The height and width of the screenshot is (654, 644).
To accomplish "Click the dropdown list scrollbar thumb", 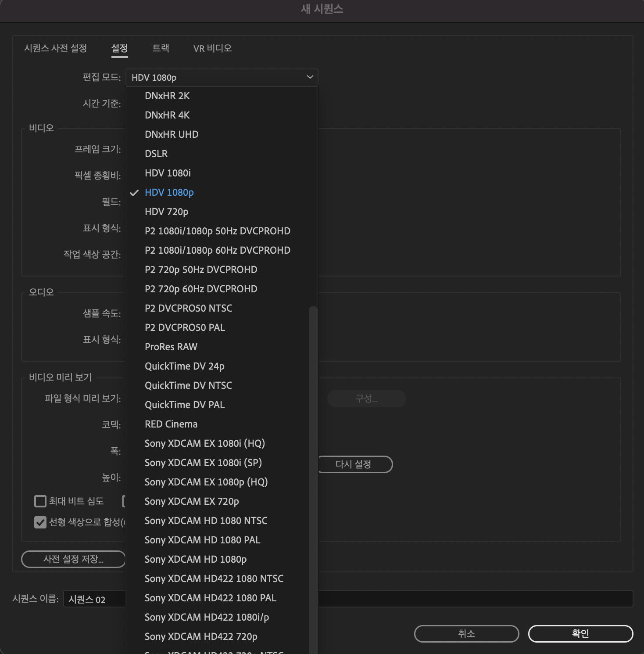I will 313,480.
